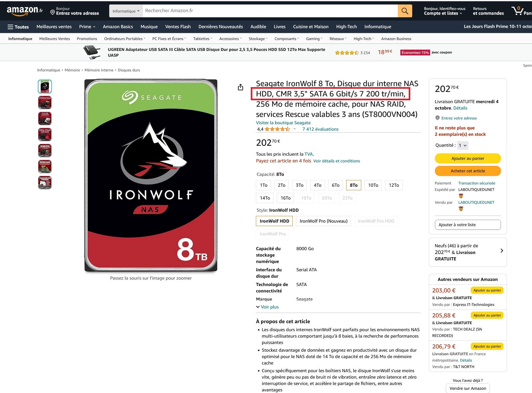The height and width of the screenshot is (393, 532).
Task: Select the second product thumbnail image
Action: [45, 102]
